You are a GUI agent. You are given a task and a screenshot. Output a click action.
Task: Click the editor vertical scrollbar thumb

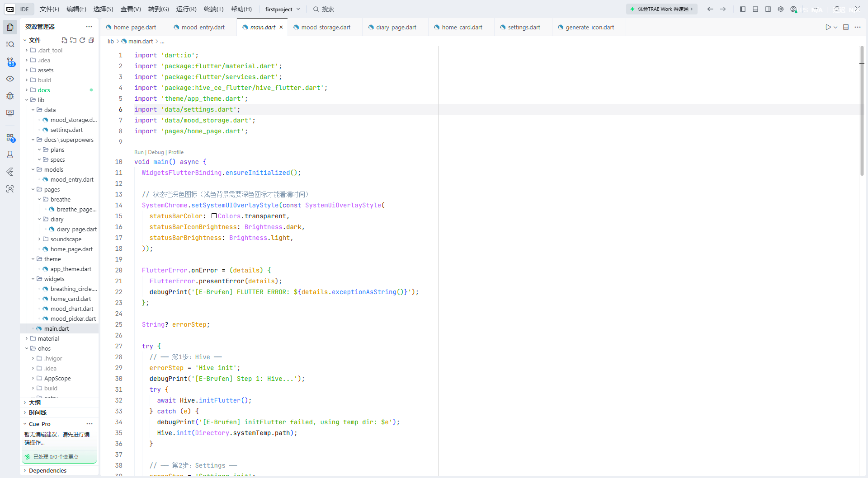pos(862,111)
